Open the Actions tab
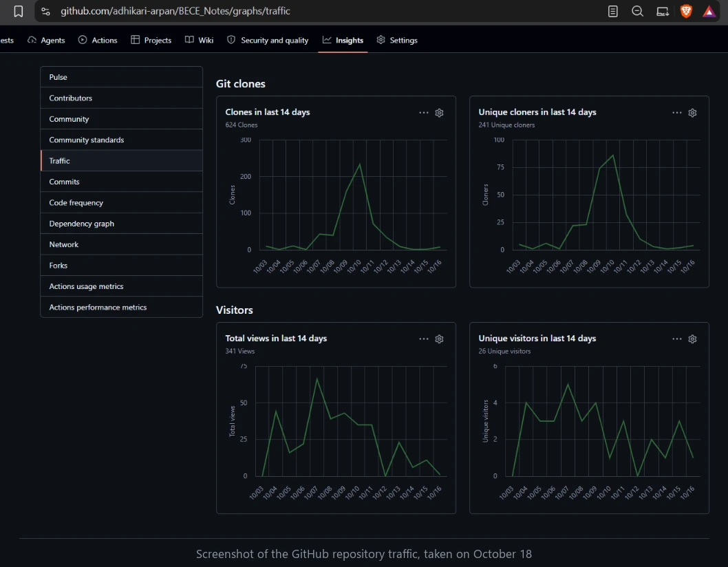The height and width of the screenshot is (567, 728). [x=98, y=41]
